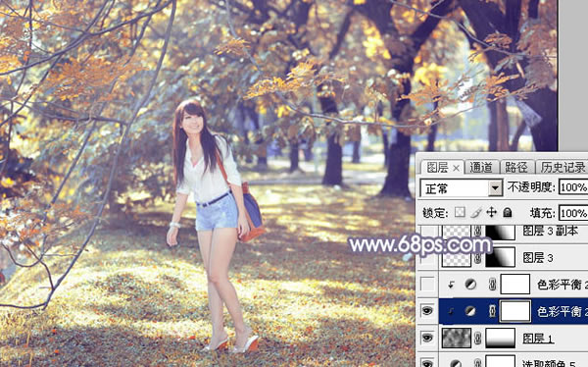The width and height of the screenshot is (588, 367).
Task: Show the hidden 色彩平衡 layer above selection
Action: pyautogui.click(x=427, y=285)
